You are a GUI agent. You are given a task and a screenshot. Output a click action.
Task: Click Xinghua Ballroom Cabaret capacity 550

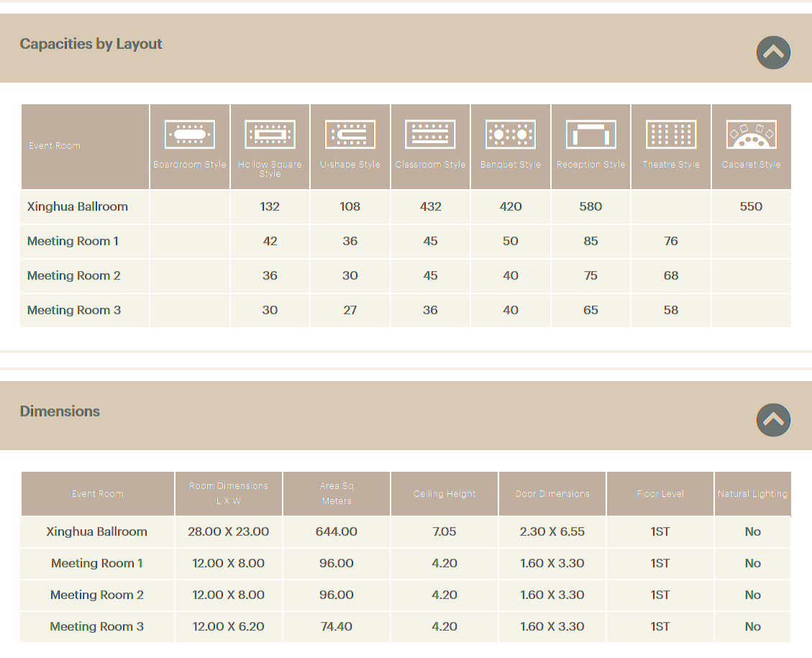[751, 206]
